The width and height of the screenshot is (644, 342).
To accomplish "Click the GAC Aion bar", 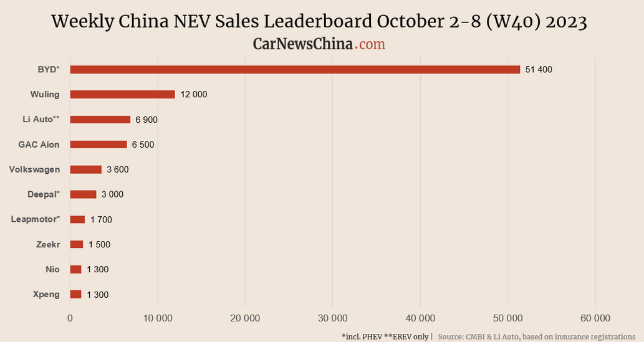I will (x=99, y=145).
